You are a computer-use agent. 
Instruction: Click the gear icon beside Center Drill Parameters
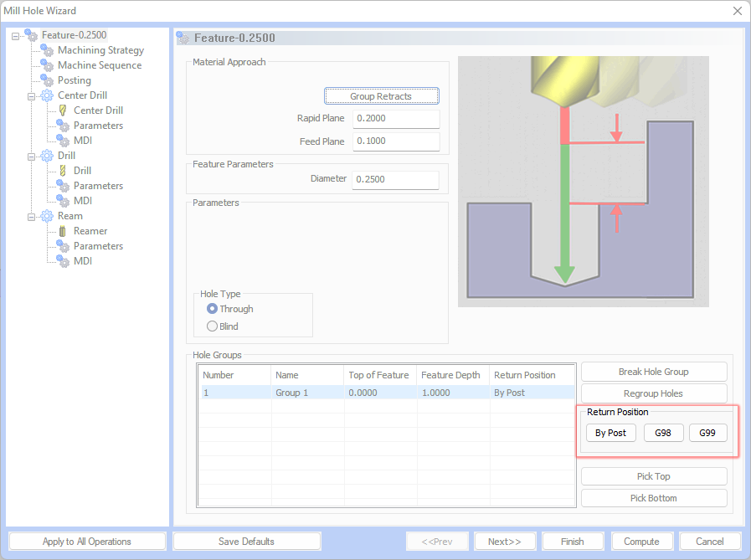pos(63,126)
